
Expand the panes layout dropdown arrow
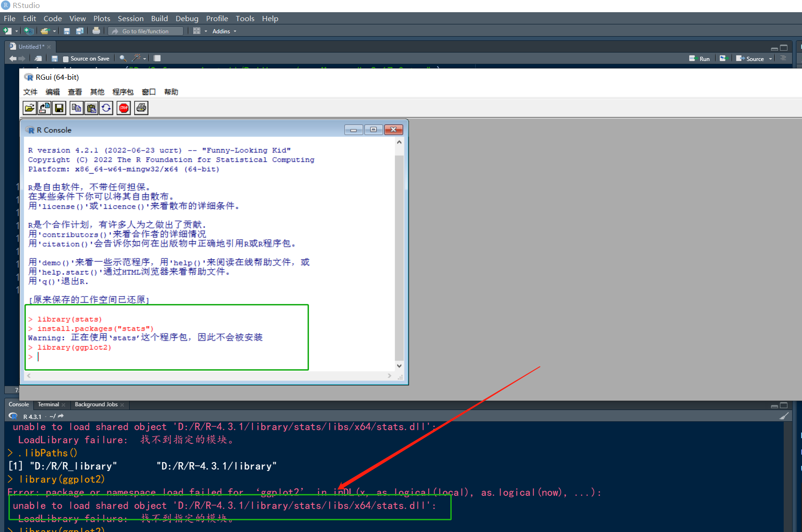(x=206, y=31)
